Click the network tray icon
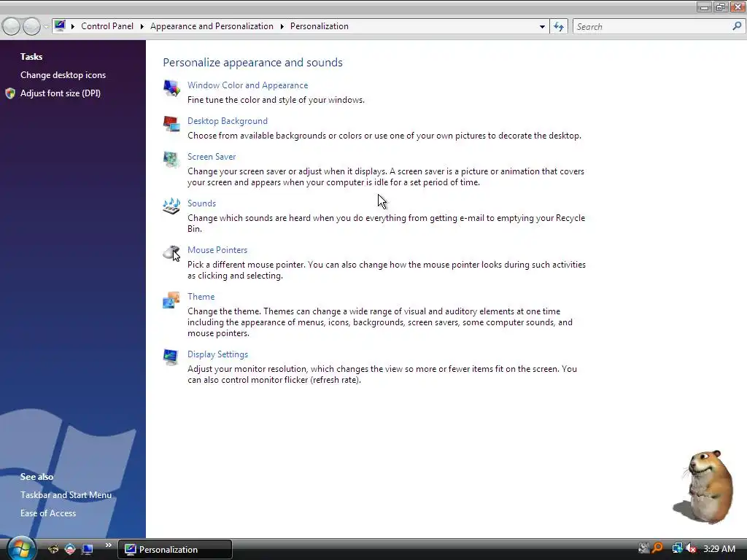This screenshot has height=560, width=747. 677,548
